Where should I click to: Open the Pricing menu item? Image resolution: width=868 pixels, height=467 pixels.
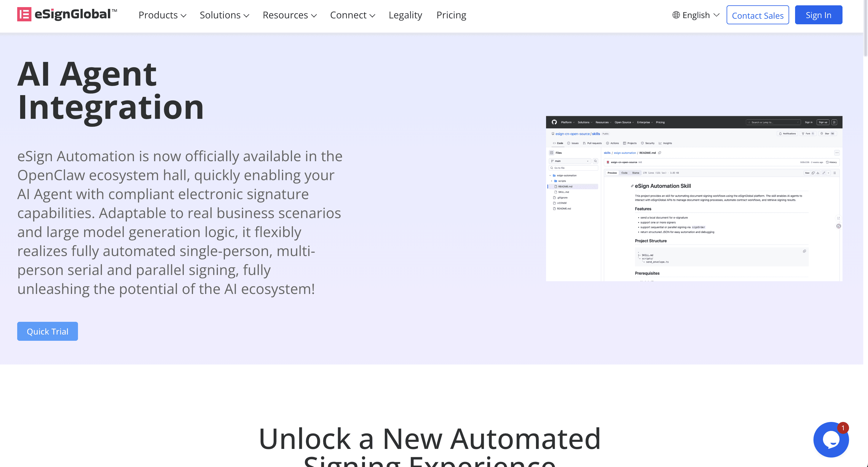(451, 15)
